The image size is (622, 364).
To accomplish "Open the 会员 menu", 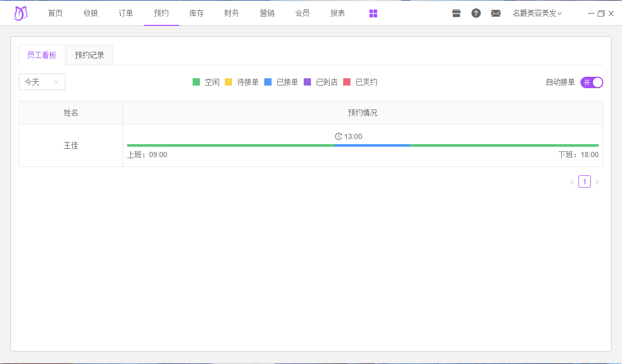I will [302, 13].
